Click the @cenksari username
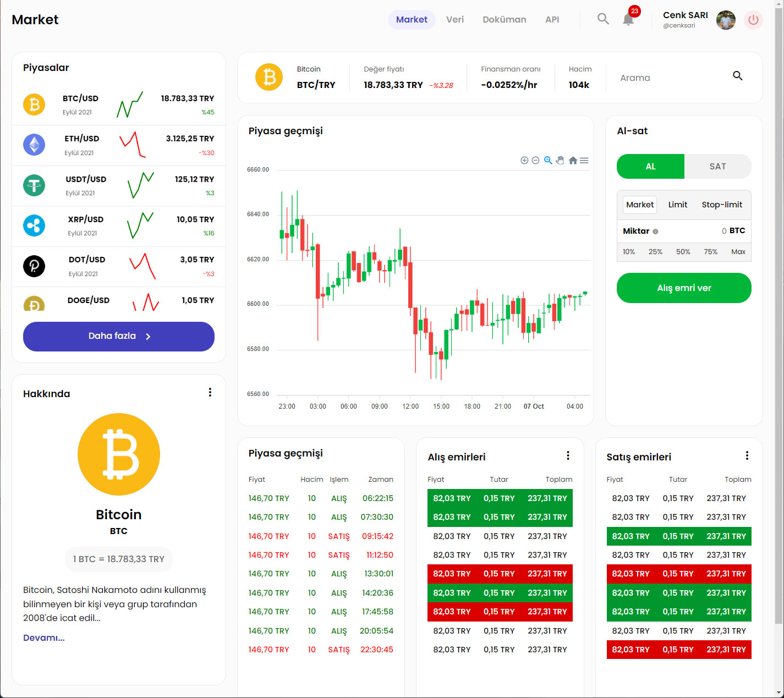This screenshot has width=784, height=698. click(x=679, y=26)
